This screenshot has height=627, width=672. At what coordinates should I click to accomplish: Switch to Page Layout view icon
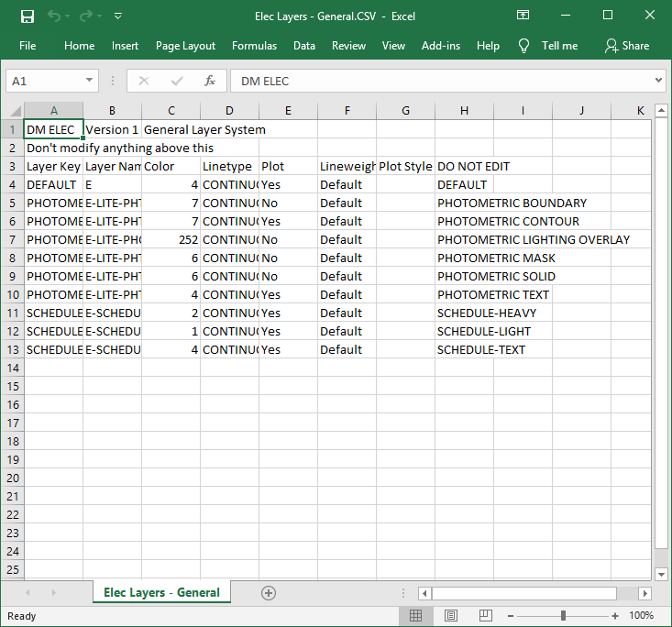(450, 616)
